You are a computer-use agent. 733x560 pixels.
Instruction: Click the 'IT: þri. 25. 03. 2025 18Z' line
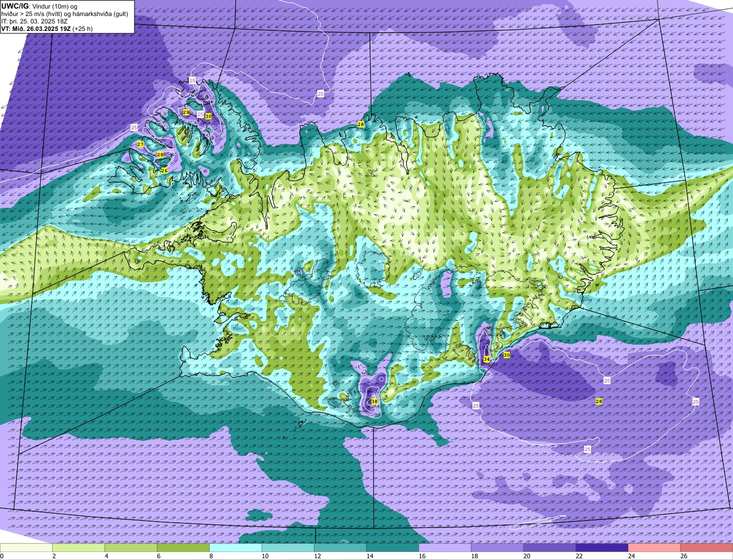pos(34,21)
